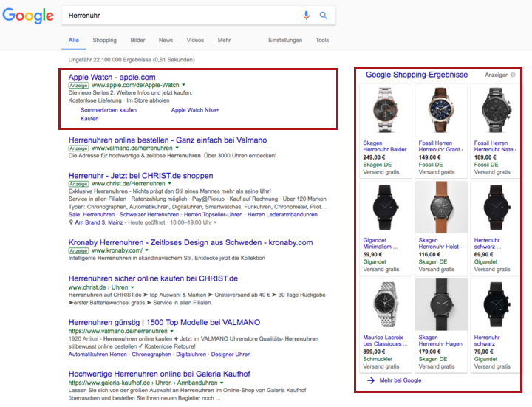532x407 pixels.
Task: Click the Google logo
Action: click(28, 16)
